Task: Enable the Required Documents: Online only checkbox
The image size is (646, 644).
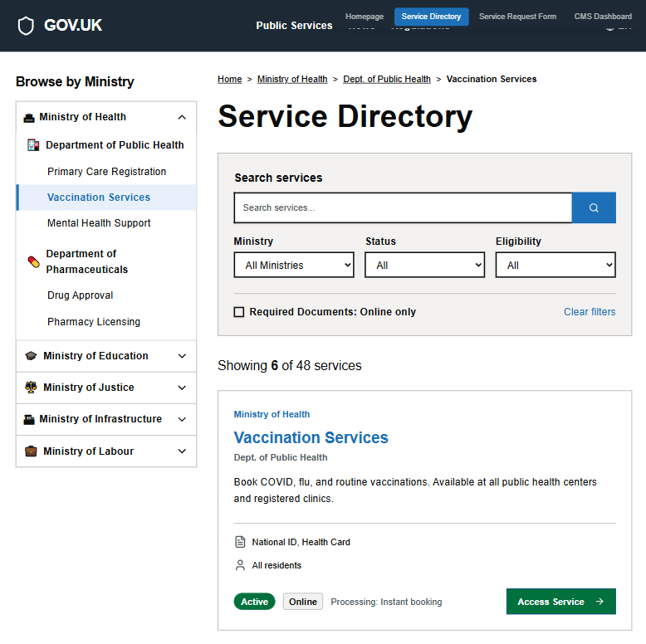Action: (239, 312)
